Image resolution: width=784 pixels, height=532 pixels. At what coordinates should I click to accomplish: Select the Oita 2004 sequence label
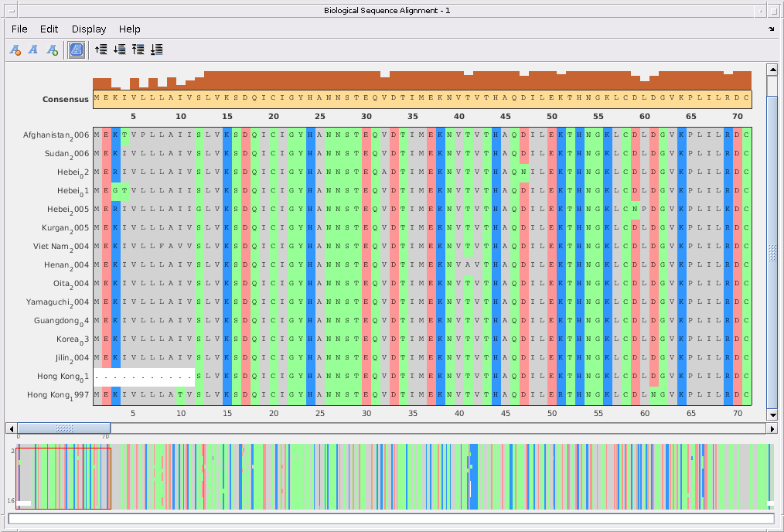(71, 283)
